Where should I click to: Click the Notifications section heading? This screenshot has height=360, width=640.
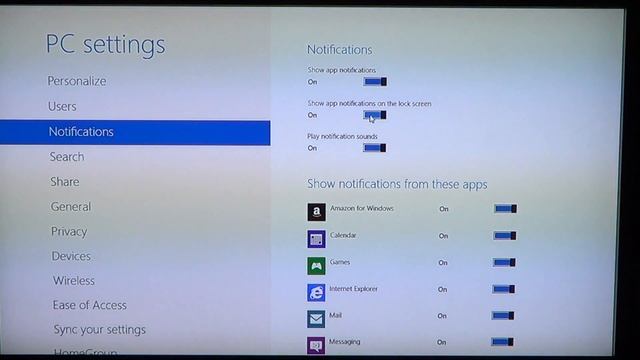340,50
